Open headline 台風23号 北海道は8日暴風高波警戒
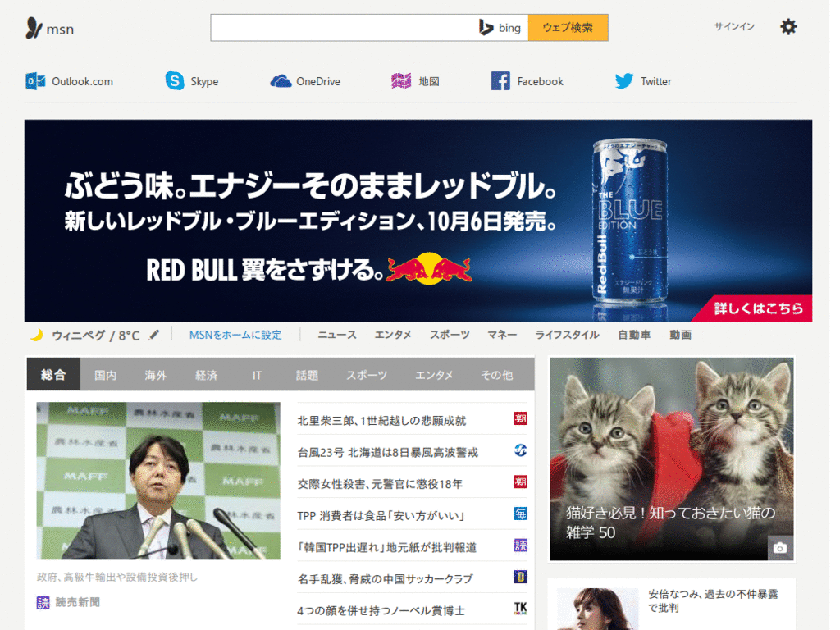The image size is (840, 630). (387, 452)
